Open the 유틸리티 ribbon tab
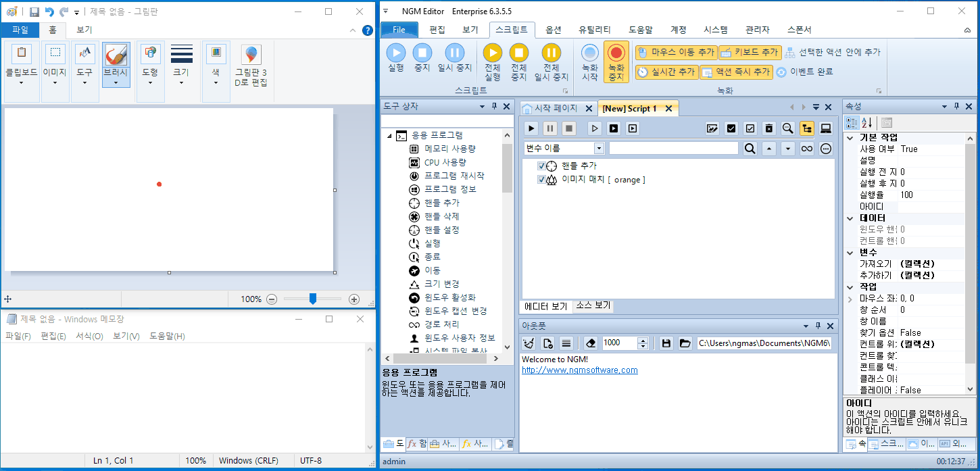The height and width of the screenshot is (471, 980). tap(595, 30)
